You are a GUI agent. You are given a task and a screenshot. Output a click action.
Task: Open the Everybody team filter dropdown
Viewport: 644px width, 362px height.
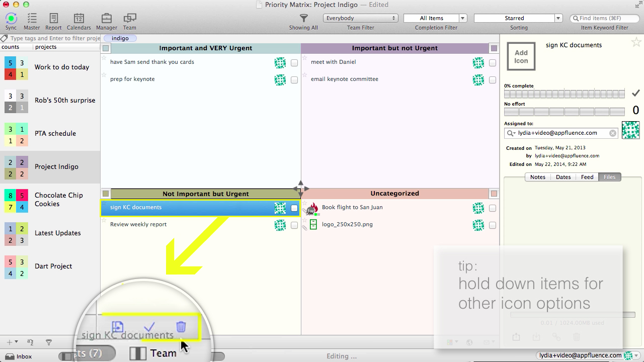point(360,18)
